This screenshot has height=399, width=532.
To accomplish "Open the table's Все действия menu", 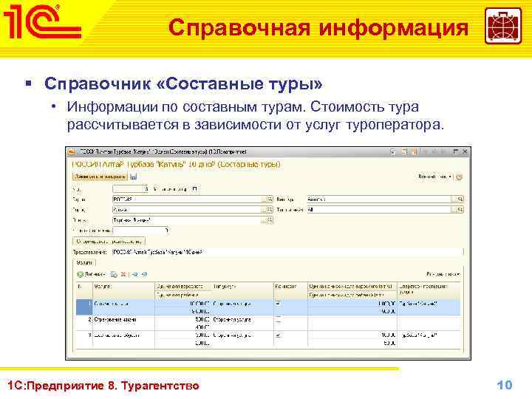I will [x=443, y=274].
